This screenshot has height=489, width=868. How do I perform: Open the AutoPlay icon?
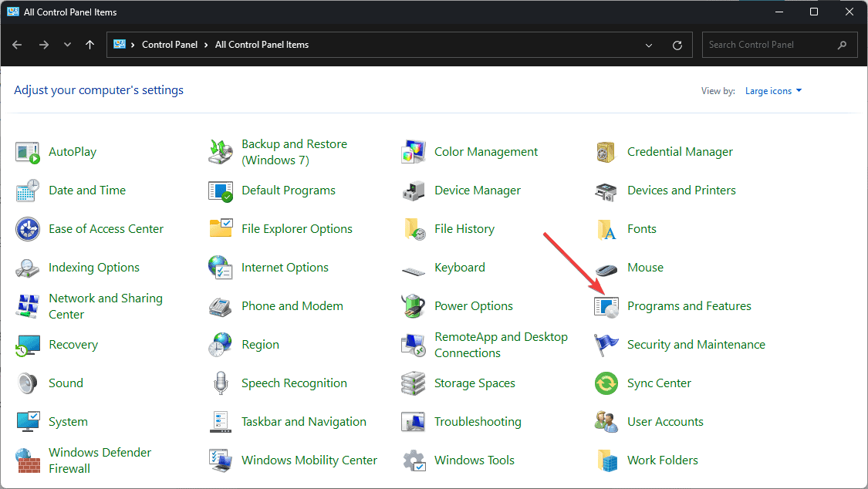(27, 152)
